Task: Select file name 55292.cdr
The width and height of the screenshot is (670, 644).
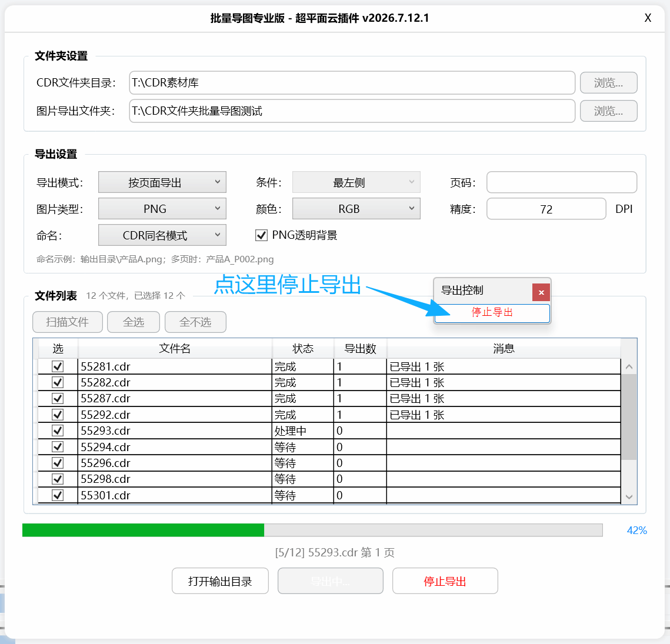Action: (x=105, y=415)
